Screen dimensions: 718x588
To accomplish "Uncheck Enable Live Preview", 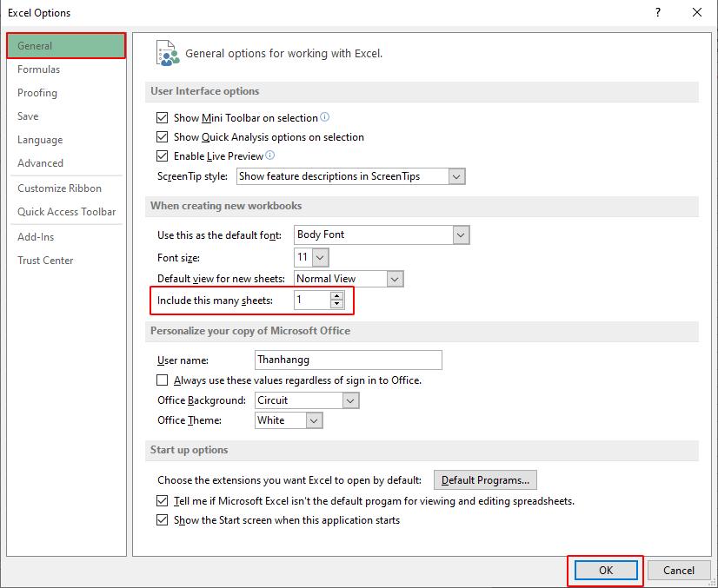I will pyautogui.click(x=162, y=155).
